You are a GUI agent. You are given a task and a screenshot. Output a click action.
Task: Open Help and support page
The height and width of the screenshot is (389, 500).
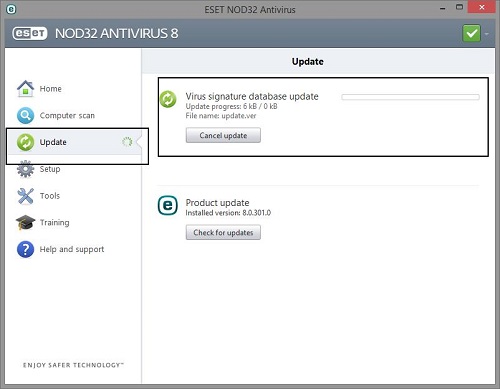(x=72, y=249)
